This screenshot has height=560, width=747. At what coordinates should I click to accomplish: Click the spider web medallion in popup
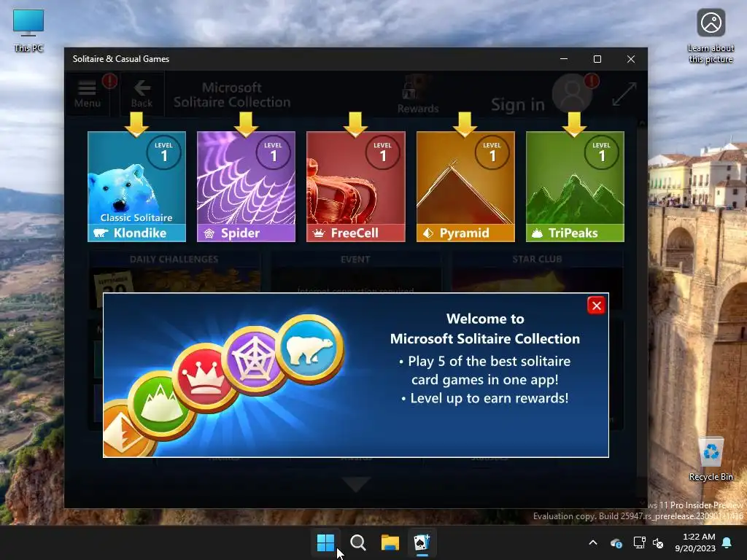pos(253,360)
